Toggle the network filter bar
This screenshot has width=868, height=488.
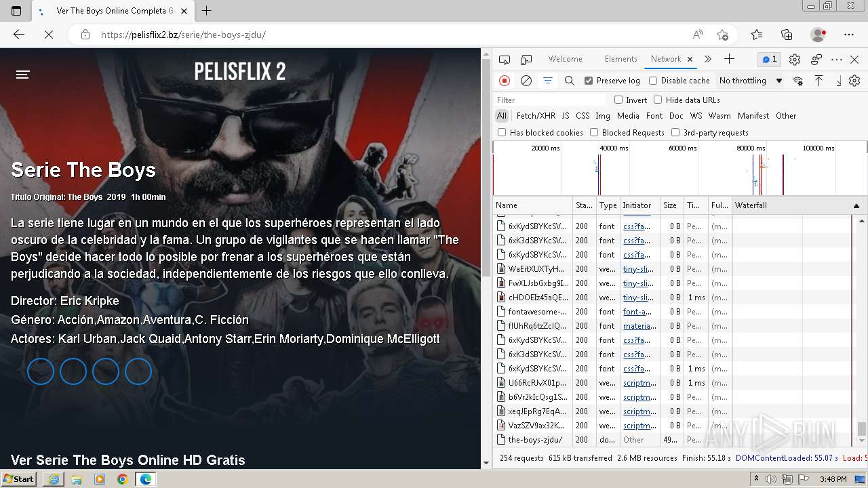pos(548,81)
